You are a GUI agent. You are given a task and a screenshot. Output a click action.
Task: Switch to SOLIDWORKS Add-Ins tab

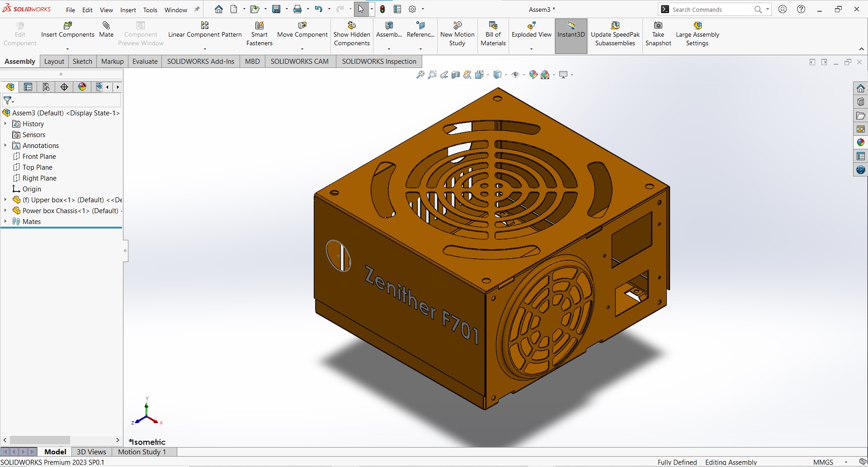(201, 61)
